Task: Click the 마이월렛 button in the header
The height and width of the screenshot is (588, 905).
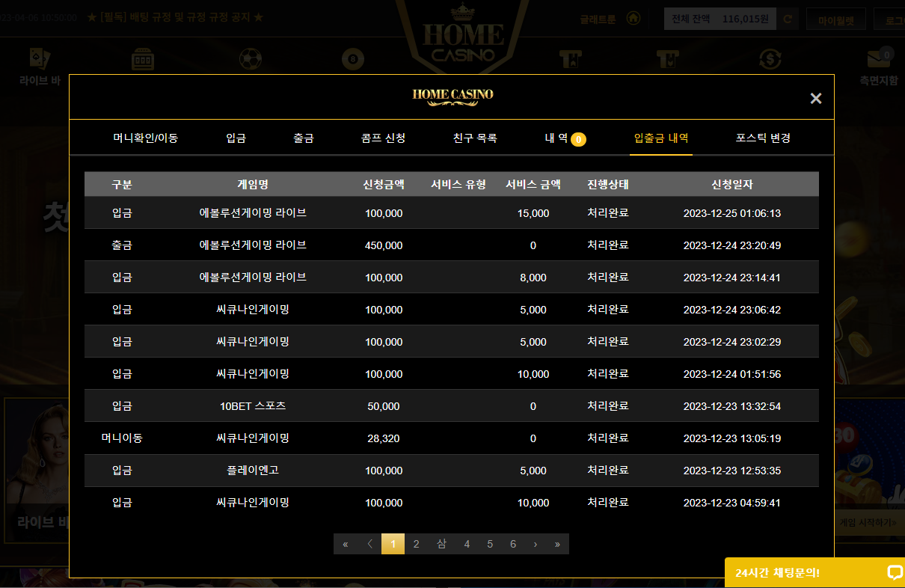Action: 836,19
